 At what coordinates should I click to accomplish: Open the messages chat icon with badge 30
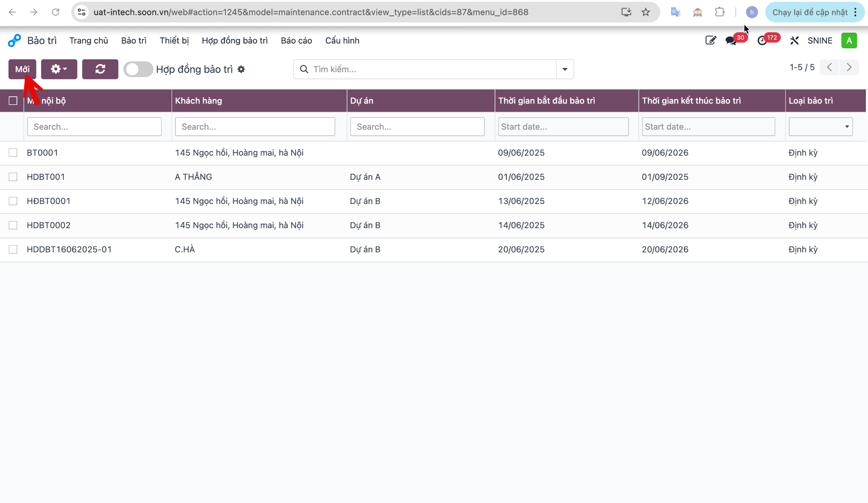pos(731,41)
